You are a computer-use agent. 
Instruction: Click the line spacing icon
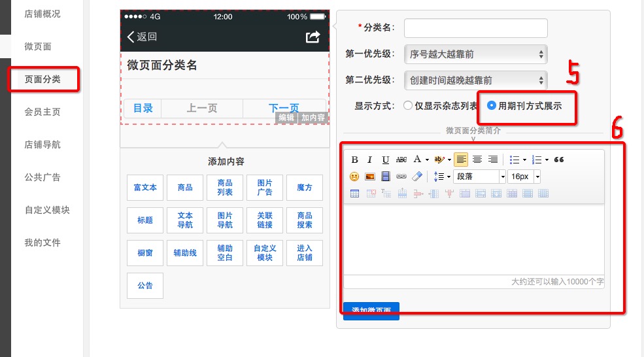(439, 177)
